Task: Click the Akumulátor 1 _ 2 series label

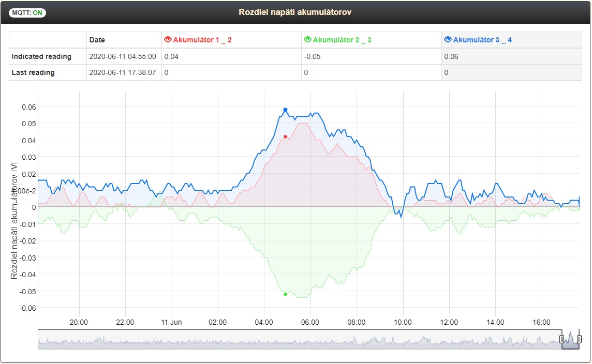Action: [x=202, y=40]
